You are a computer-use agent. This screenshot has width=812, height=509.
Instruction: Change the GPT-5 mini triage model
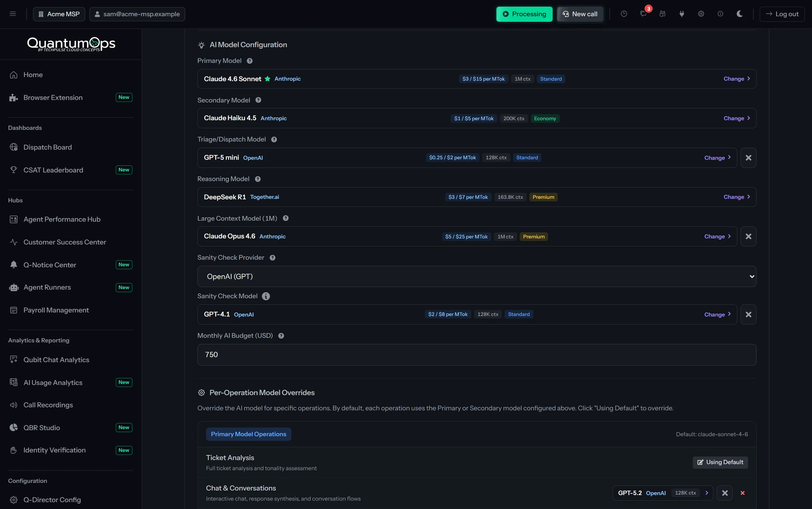point(718,158)
